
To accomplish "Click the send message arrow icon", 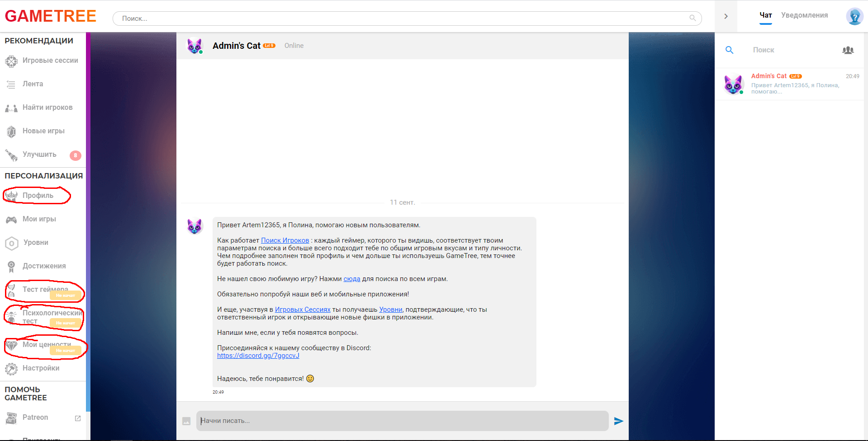I will 618,421.
